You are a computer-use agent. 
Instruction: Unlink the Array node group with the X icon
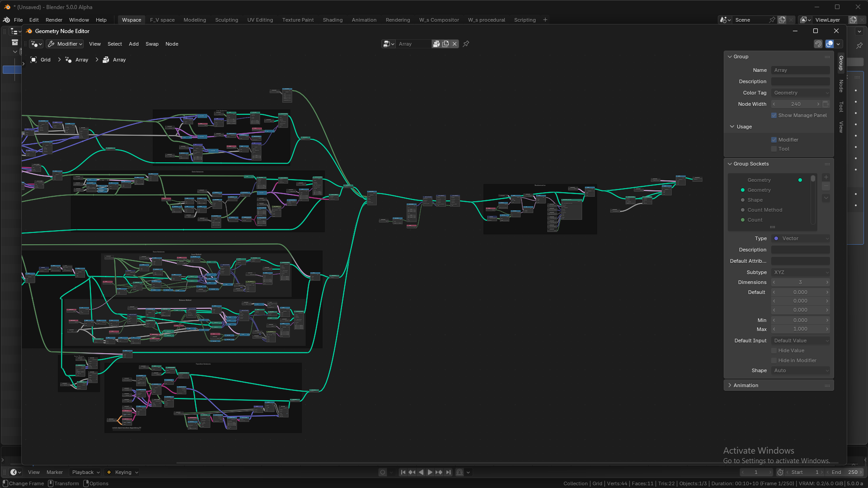(455, 44)
